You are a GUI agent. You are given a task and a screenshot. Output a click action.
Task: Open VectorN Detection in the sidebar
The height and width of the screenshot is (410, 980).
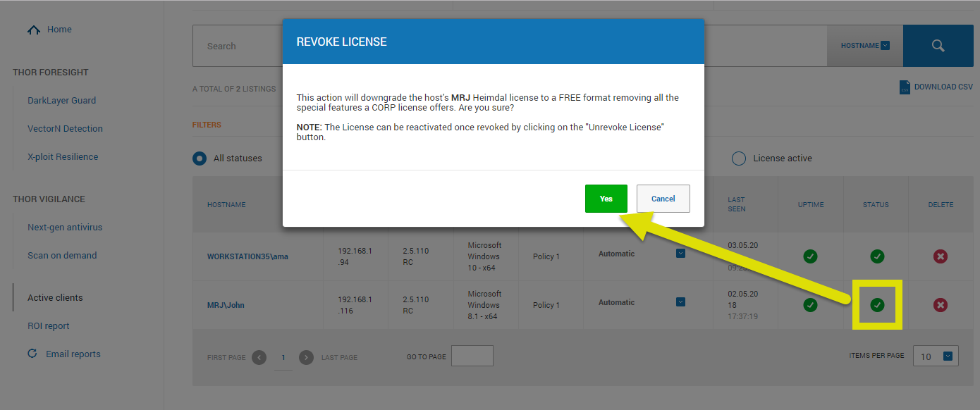pyautogui.click(x=65, y=128)
